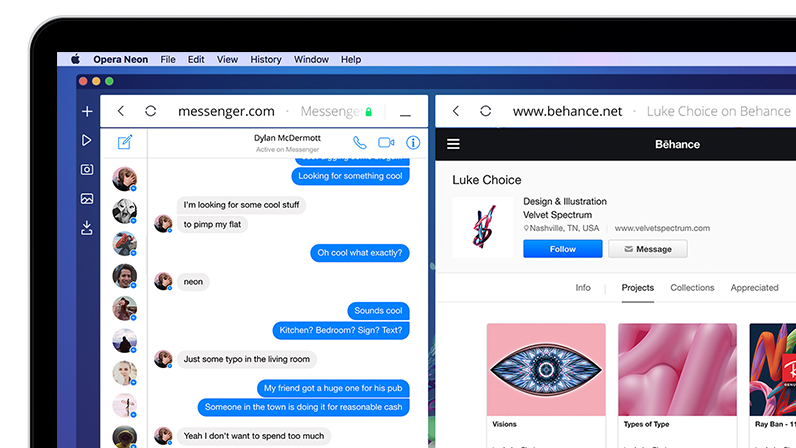Open the player panel in Neon sidebar
Screen dimensions: 796x448
coord(87,140)
